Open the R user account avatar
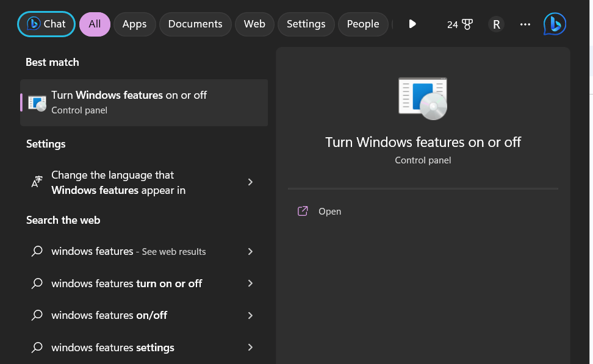Image resolution: width=593 pixels, height=364 pixels. (496, 24)
